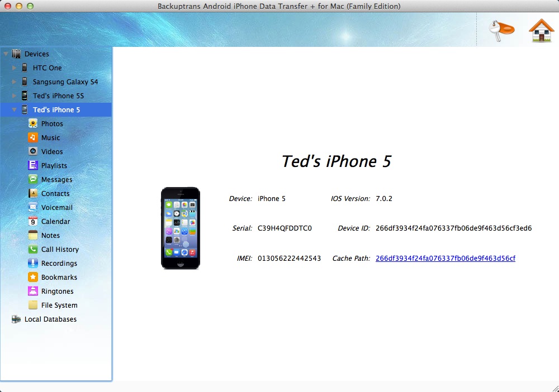Open the Recordings microphone icon
The width and height of the screenshot is (559, 392).
coord(33,263)
